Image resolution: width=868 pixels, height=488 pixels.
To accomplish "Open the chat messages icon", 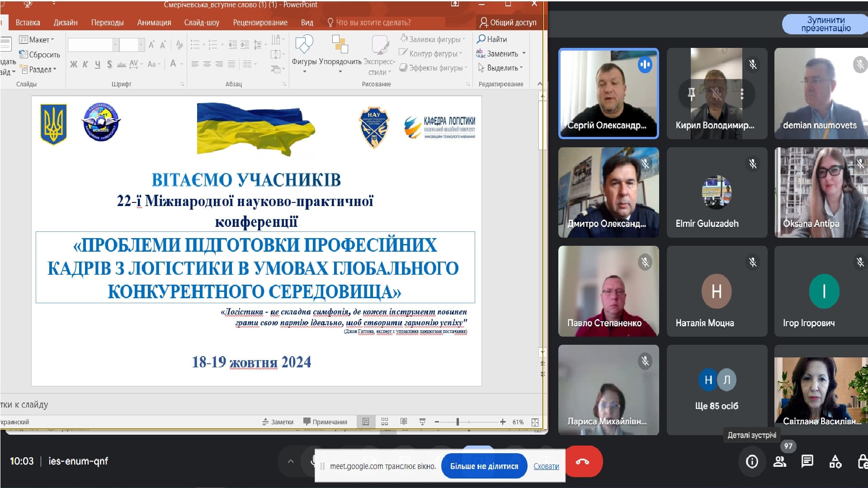I will [807, 461].
